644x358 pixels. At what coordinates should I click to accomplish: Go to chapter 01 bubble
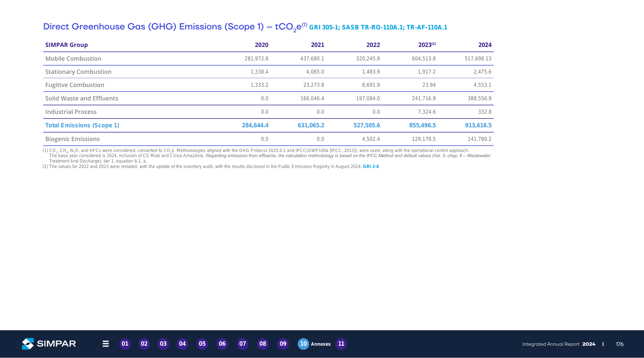pos(125,344)
